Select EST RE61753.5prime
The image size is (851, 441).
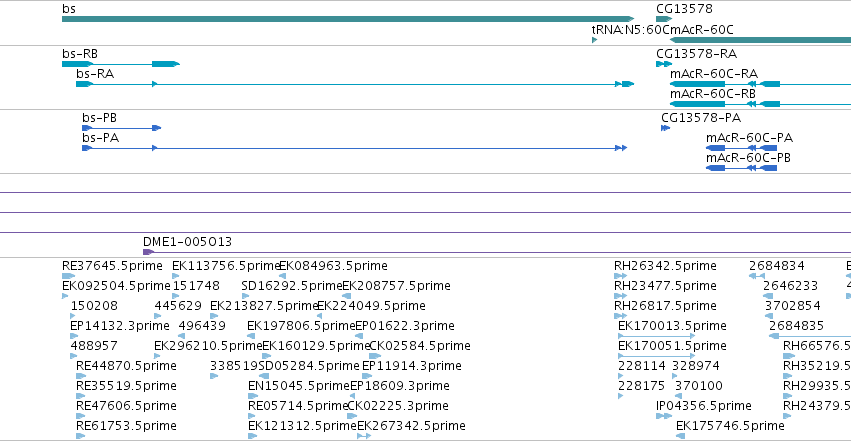point(126,426)
